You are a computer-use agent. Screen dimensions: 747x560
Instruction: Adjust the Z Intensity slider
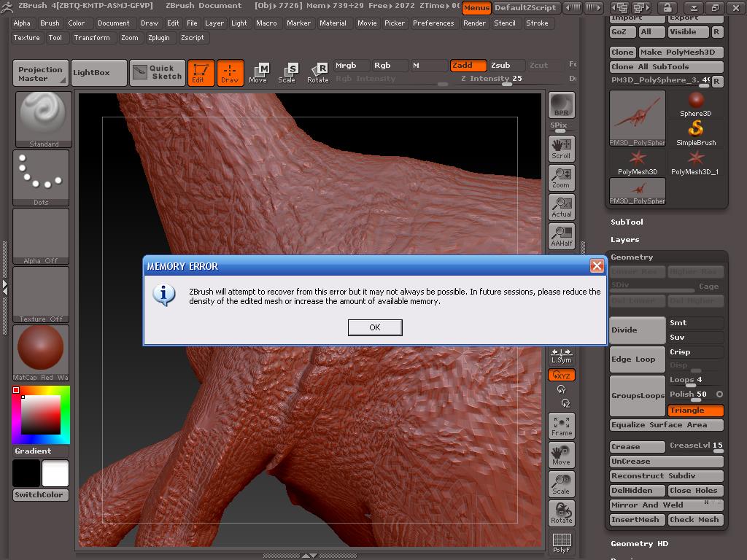point(508,79)
